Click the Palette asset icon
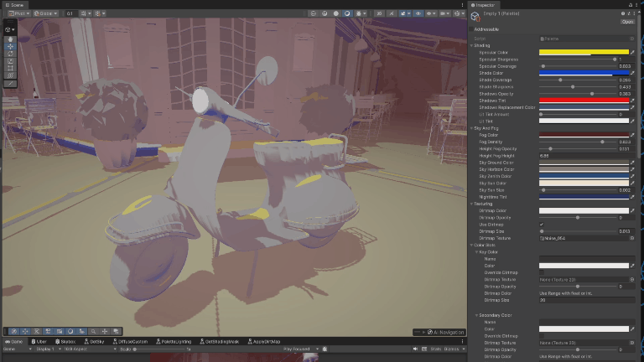 tap(475, 17)
